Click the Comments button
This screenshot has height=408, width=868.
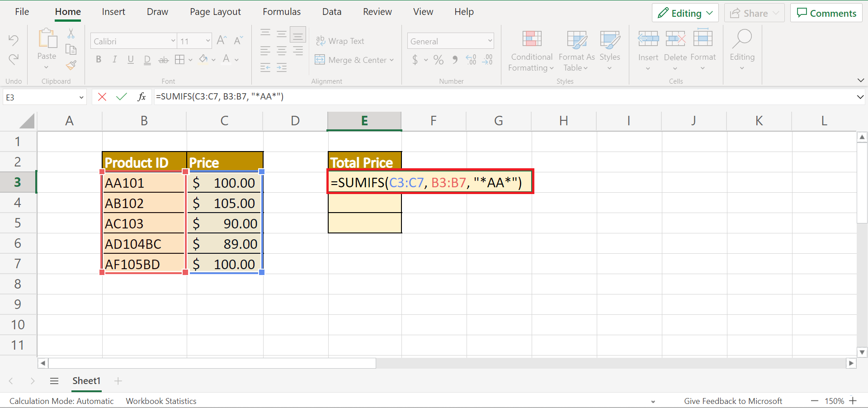tap(826, 13)
